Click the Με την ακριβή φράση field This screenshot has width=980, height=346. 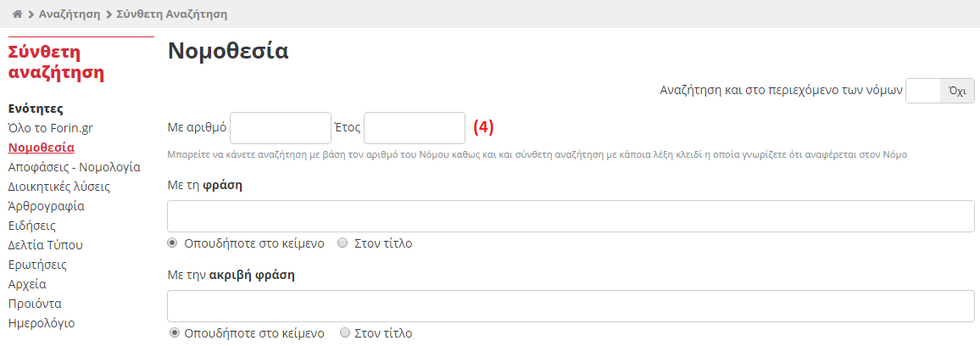tap(571, 306)
